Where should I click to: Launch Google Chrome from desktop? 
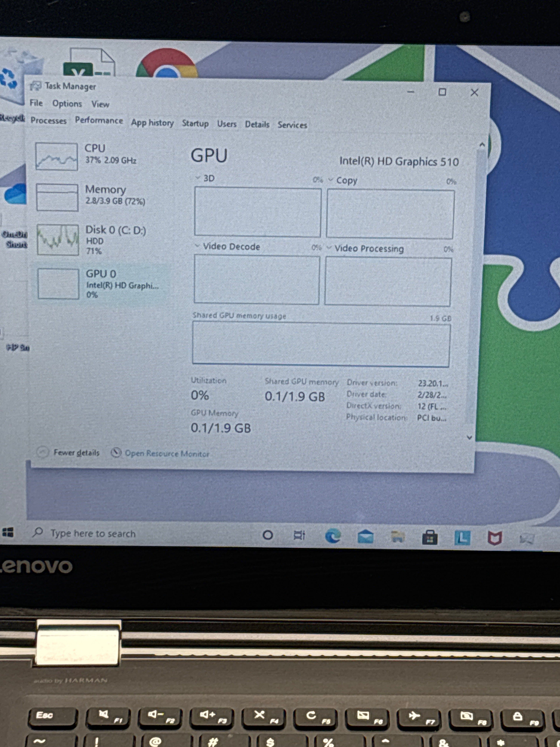coord(166,63)
